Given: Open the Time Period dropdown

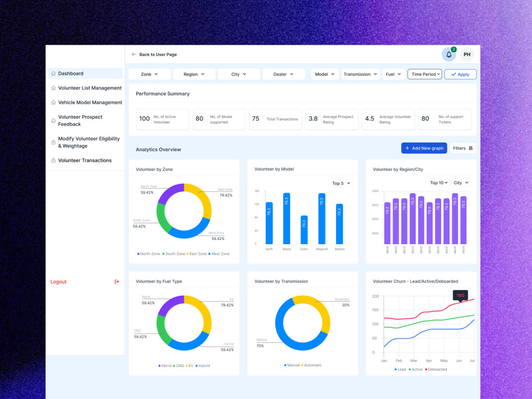Looking at the screenshot, I should (425, 74).
